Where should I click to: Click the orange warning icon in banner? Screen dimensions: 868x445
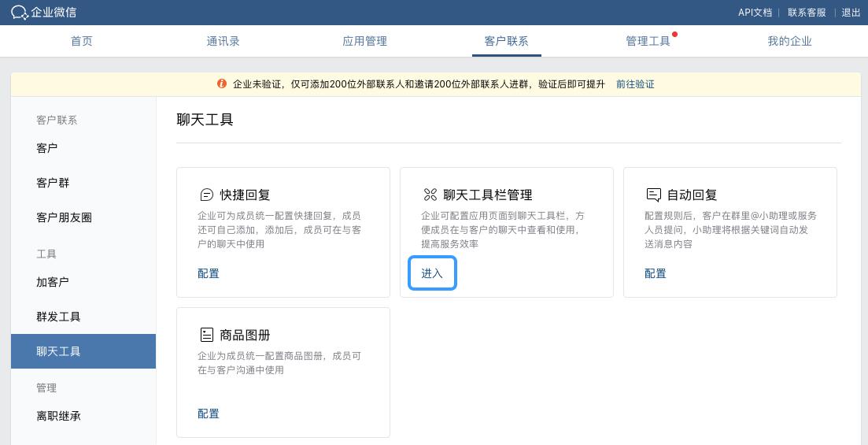point(222,84)
